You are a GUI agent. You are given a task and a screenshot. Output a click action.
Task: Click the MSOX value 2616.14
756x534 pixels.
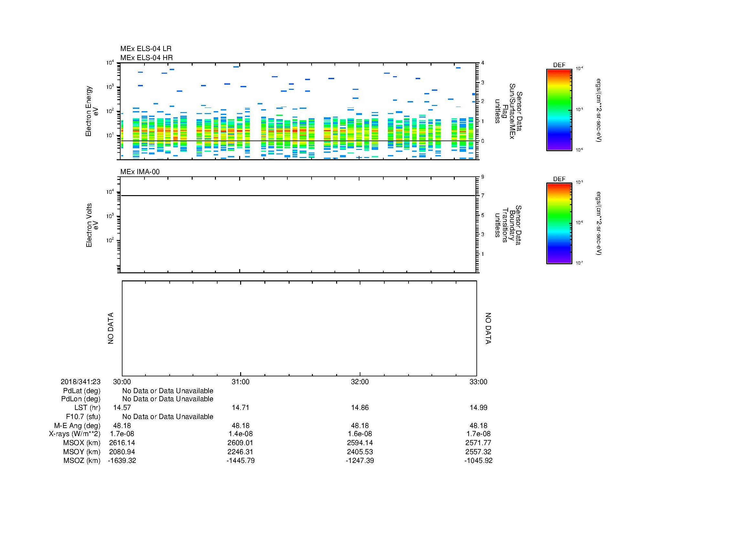pyautogui.click(x=122, y=443)
